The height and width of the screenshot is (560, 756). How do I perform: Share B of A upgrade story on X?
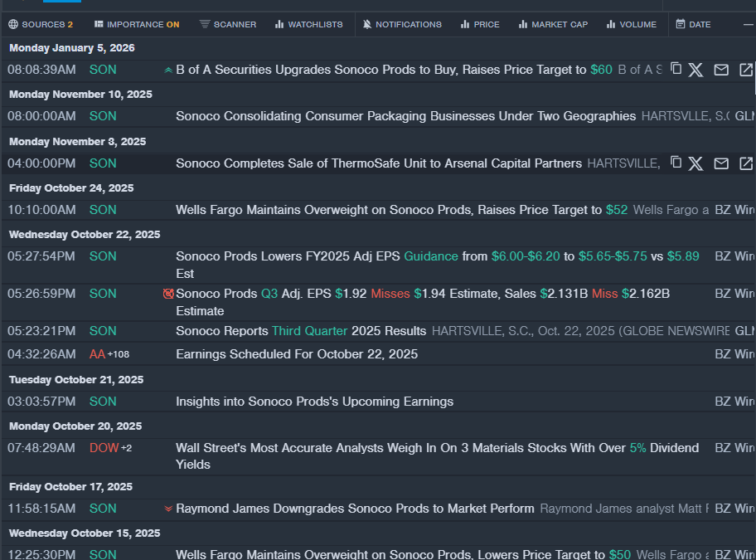point(695,70)
